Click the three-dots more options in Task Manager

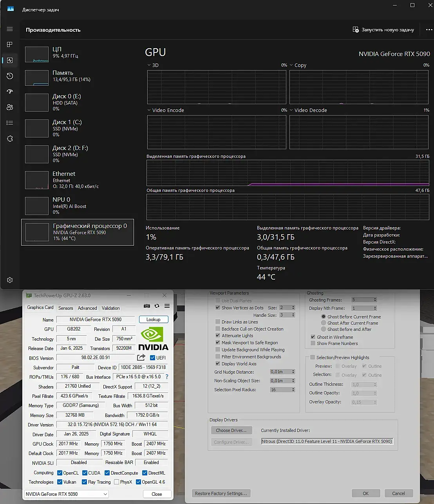coord(429,30)
